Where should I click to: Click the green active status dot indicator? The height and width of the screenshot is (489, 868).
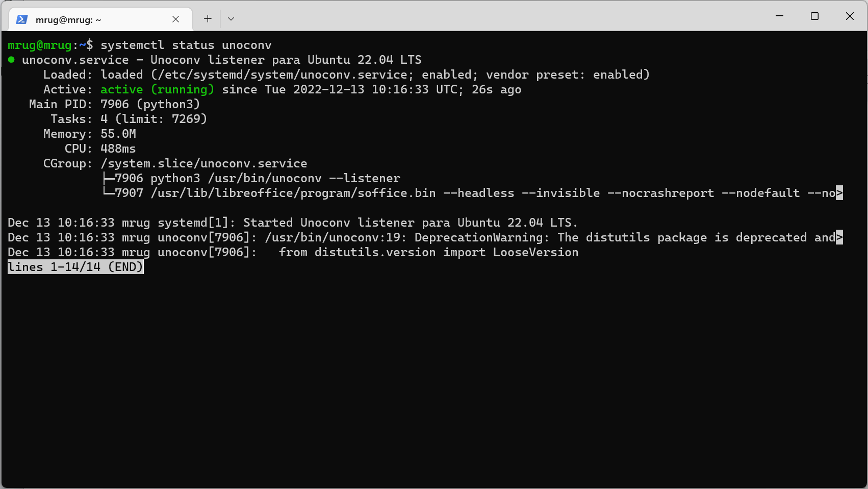click(11, 60)
